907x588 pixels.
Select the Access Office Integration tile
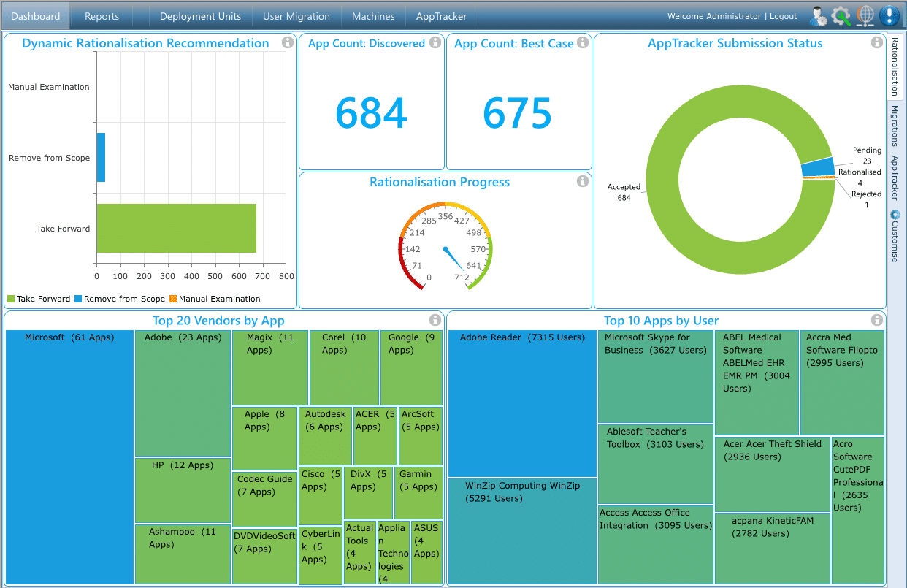click(x=655, y=545)
